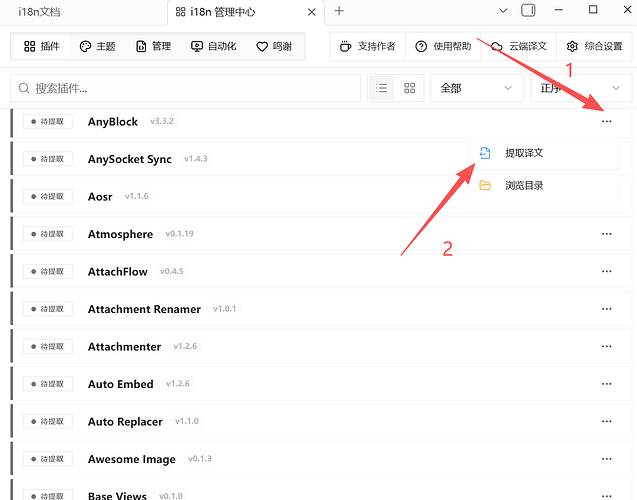Select 提取译文 from the context menu
Viewport: 637px width, 500px height.
pos(544,153)
